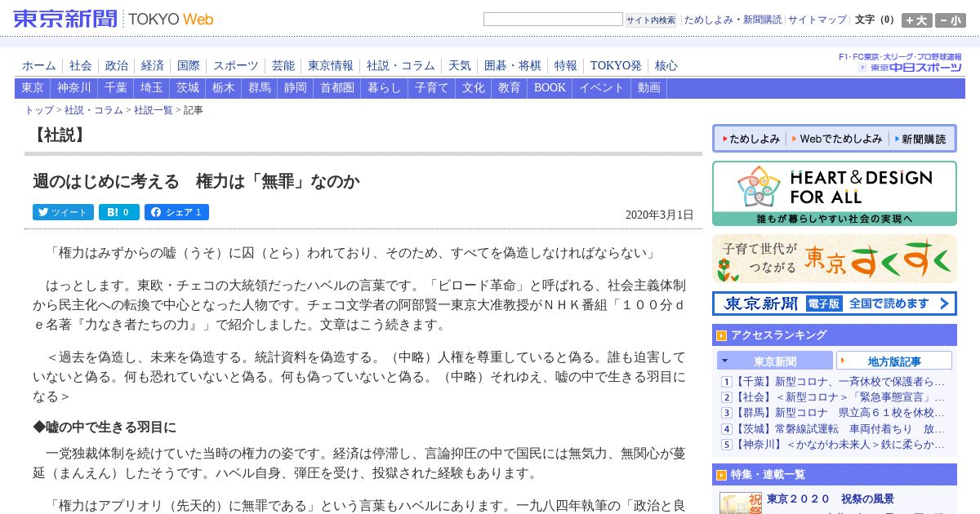Open 東京新聞 電子版 banner
This screenshot has width=980, height=514.
(x=835, y=304)
